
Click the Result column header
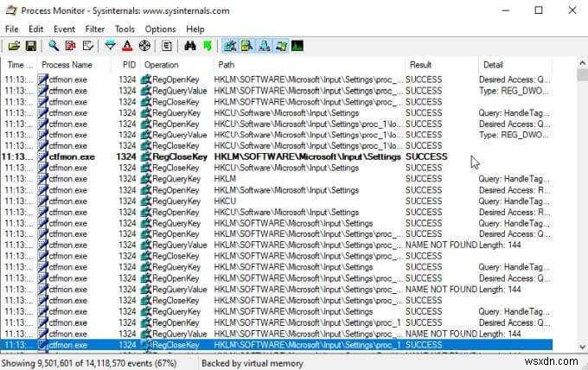click(442, 65)
